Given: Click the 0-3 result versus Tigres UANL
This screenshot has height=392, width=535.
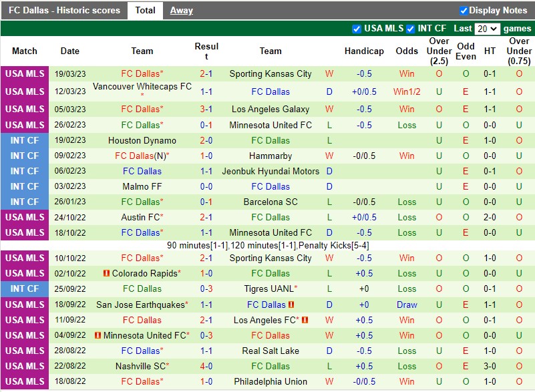Looking at the screenshot, I should (x=206, y=288).
